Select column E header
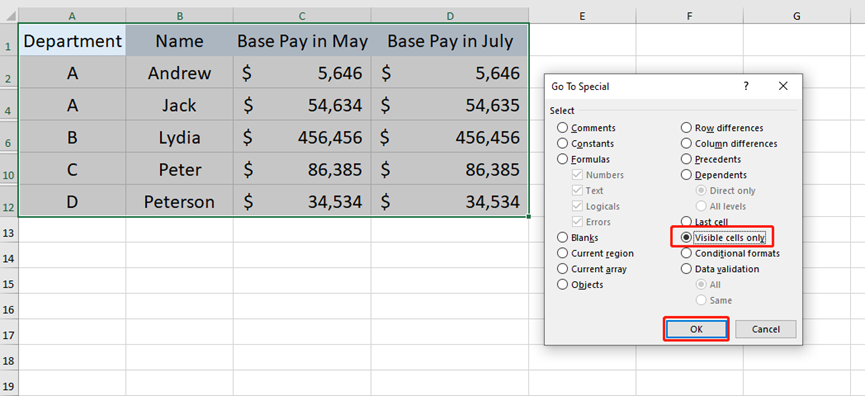This screenshot has height=396, width=865. (582, 17)
